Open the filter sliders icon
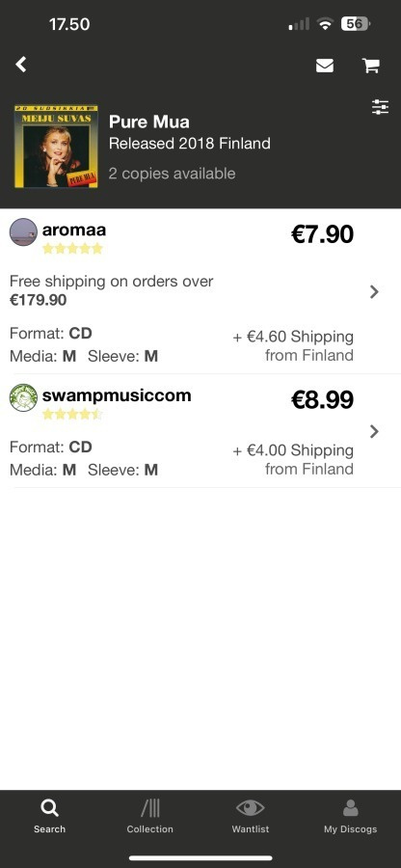The height and width of the screenshot is (868, 401). (x=380, y=107)
